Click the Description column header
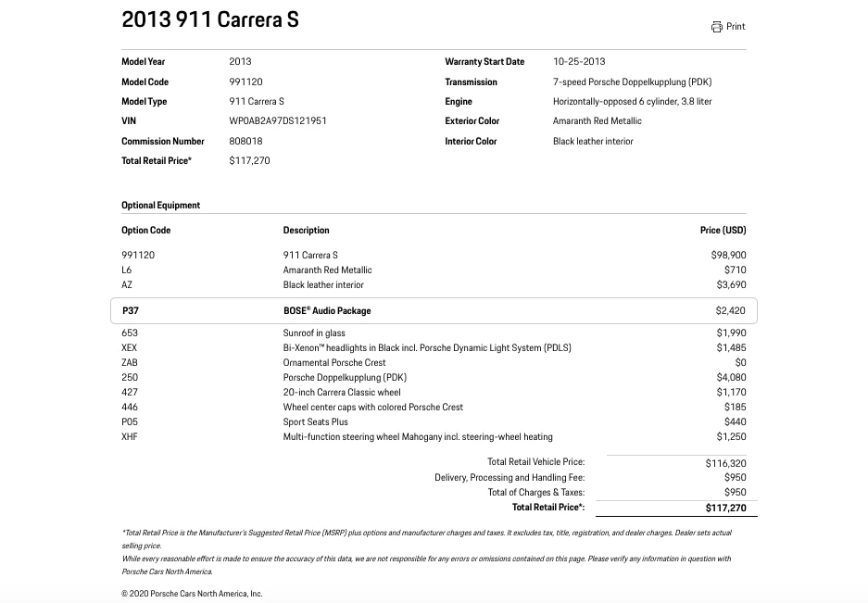This screenshot has height=603, width=868. pos(306,231)
